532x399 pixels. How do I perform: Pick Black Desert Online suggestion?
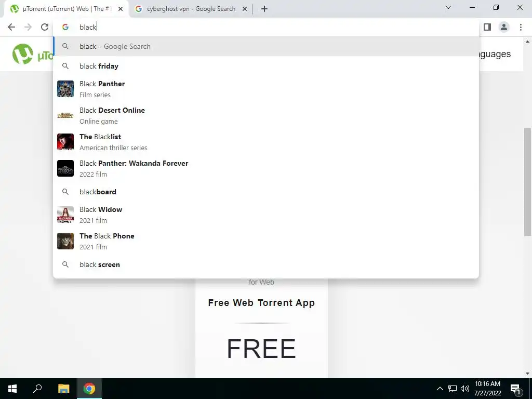click(266, 115)
